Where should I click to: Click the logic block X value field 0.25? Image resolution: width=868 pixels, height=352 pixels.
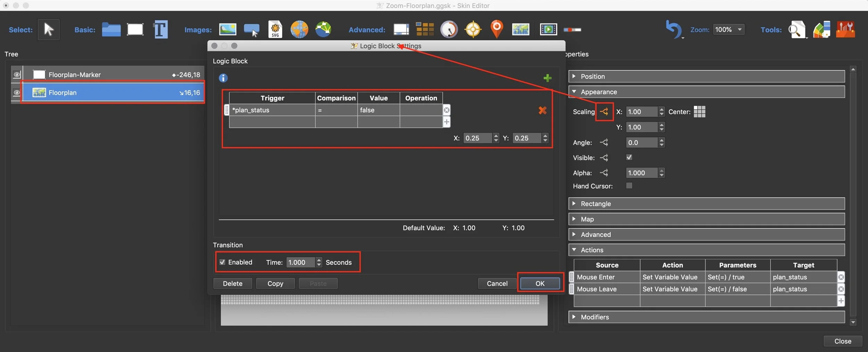(478, 138)
